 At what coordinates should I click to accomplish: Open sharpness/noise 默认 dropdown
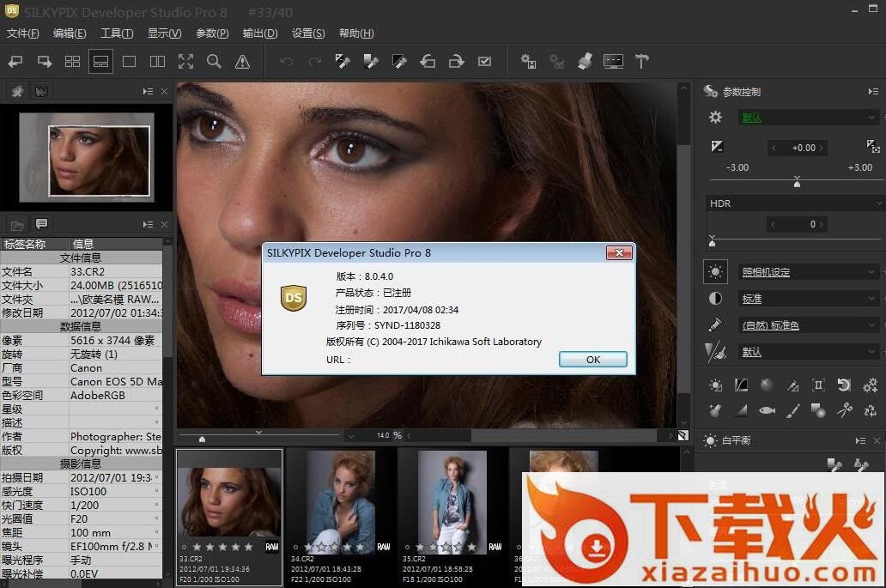click(x=808, y=352)
